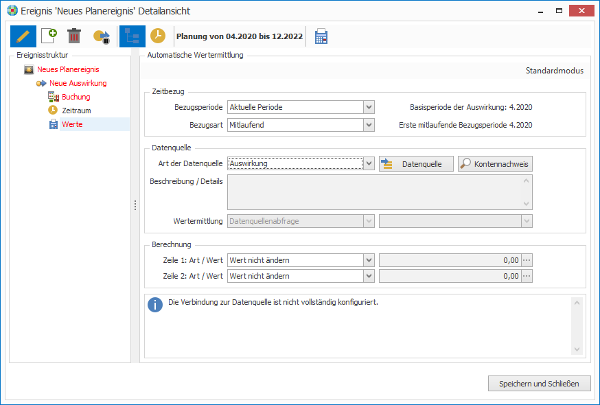The width and height of the screenshot is (600, 405).
Task: Select the Buchung tree node
Action: point(76,97)
